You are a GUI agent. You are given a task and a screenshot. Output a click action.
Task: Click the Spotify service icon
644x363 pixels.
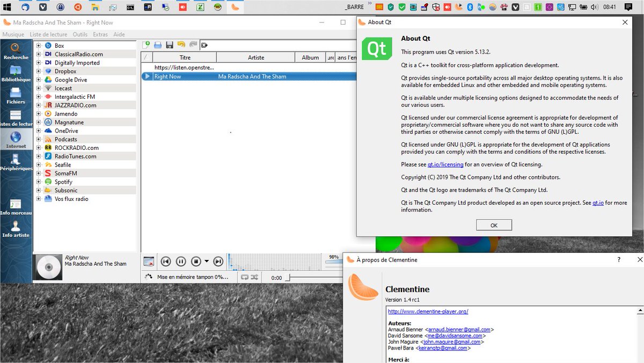[x=48, y=182]
